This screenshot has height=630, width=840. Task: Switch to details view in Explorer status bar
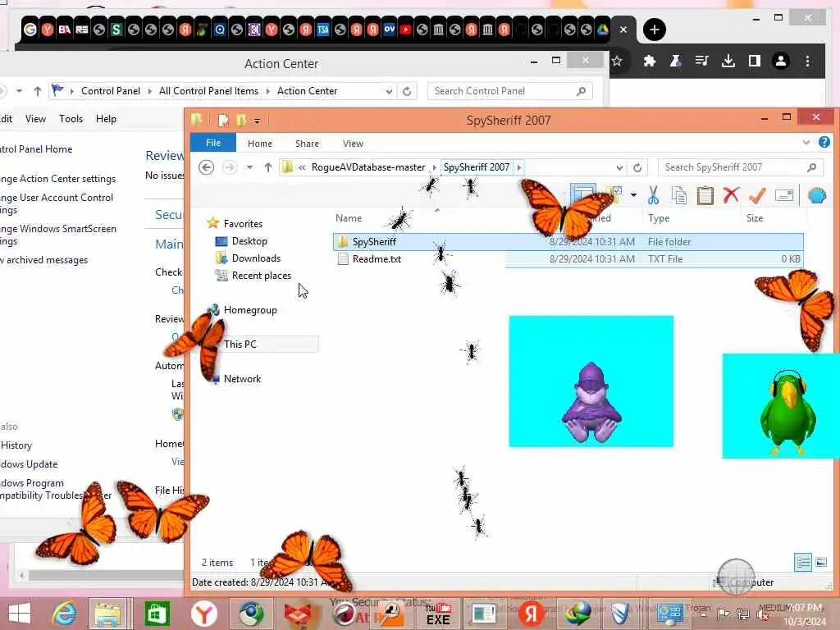click(802, 562)
